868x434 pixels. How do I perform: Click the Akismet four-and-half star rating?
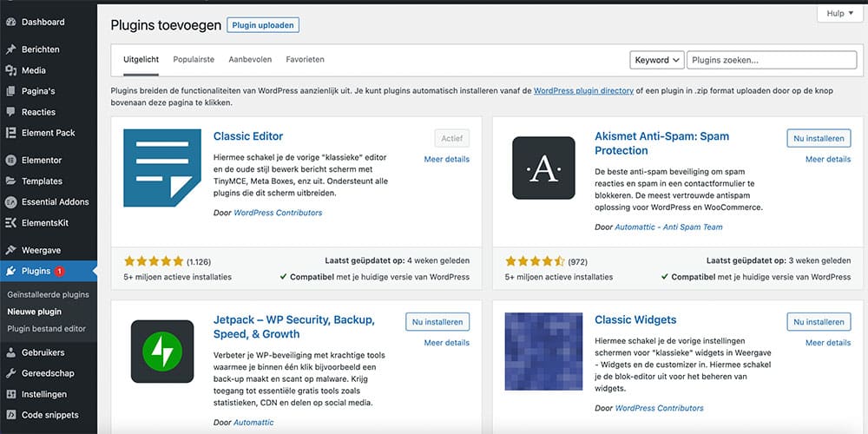click(x=535, y=261)
